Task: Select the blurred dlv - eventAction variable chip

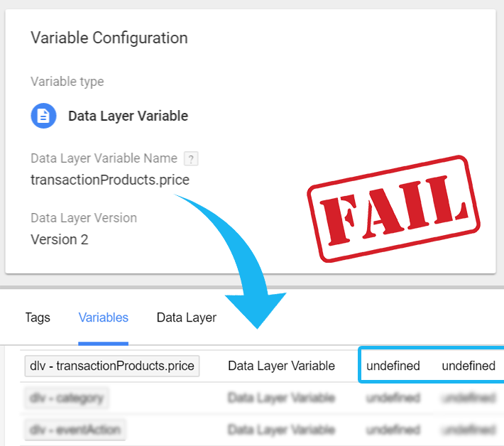Action: point(75,430)
